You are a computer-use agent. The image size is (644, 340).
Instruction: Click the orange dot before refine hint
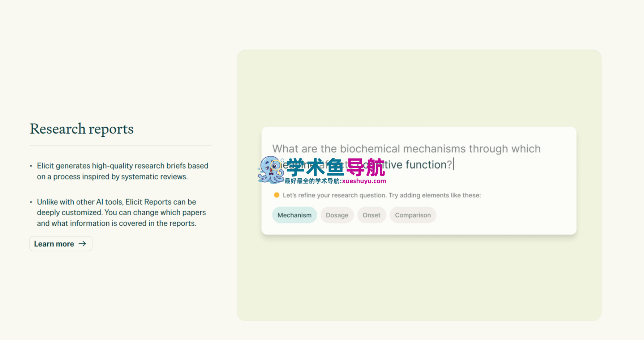click(276, 195)
